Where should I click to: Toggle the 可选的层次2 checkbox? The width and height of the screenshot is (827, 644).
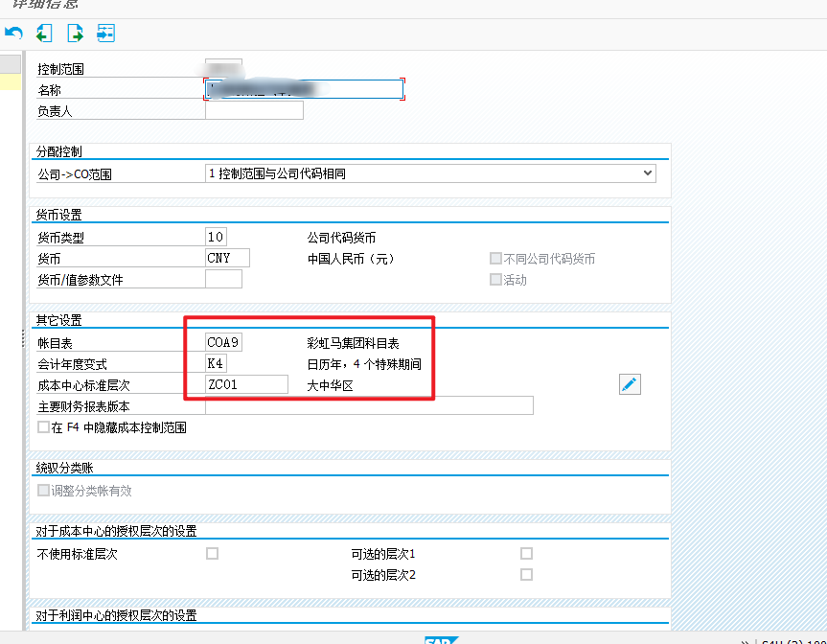[525, 574]
